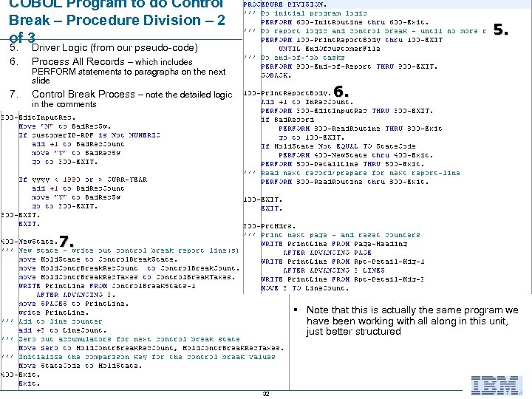The width and height of the screenshot is (532, 399).
Task: Click "Add +1 to InRecCount." line
Action: click(307, 102)
